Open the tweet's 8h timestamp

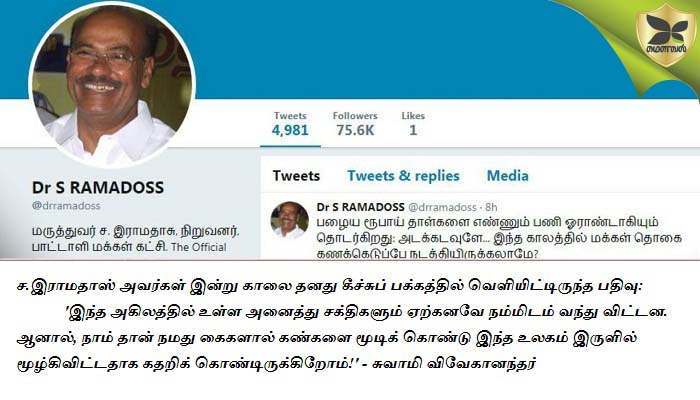491,207
